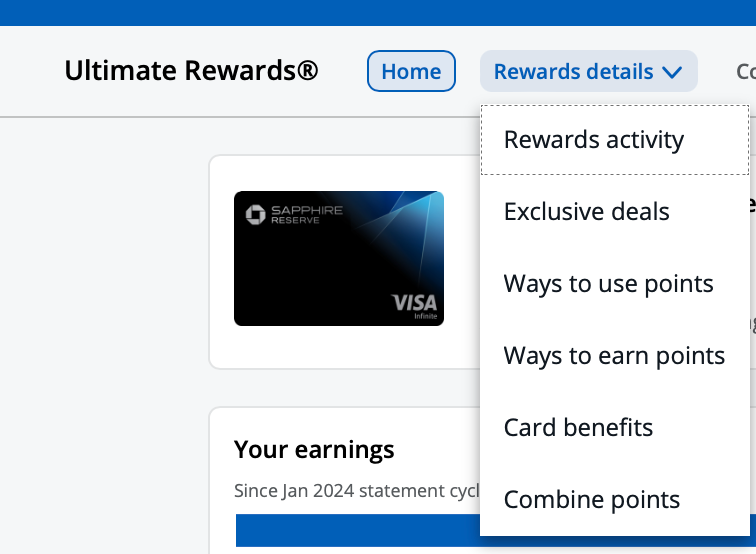Click the VISA Infinite logo on the card
The width and height of the screenshot is (756, 554).
tap(414, 303)
